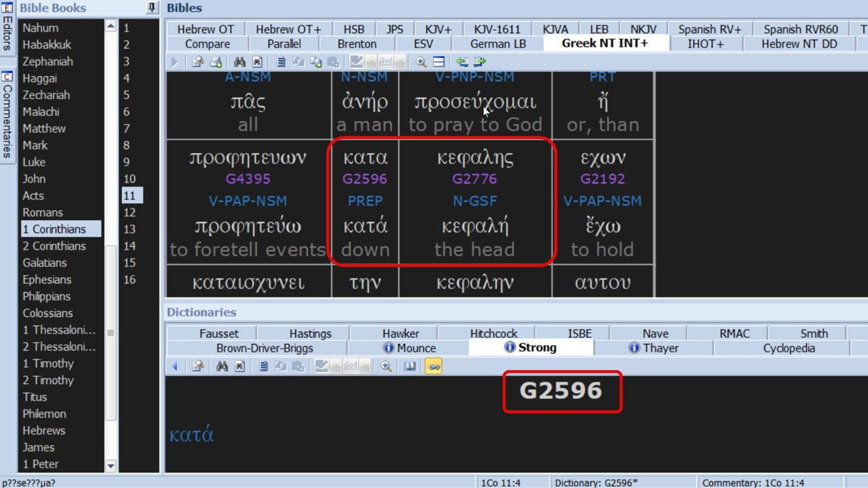Click the G2776 Strong's number link
Viewport: 868px width, 488px height.
pyautogui.click(x=475, y=179)
